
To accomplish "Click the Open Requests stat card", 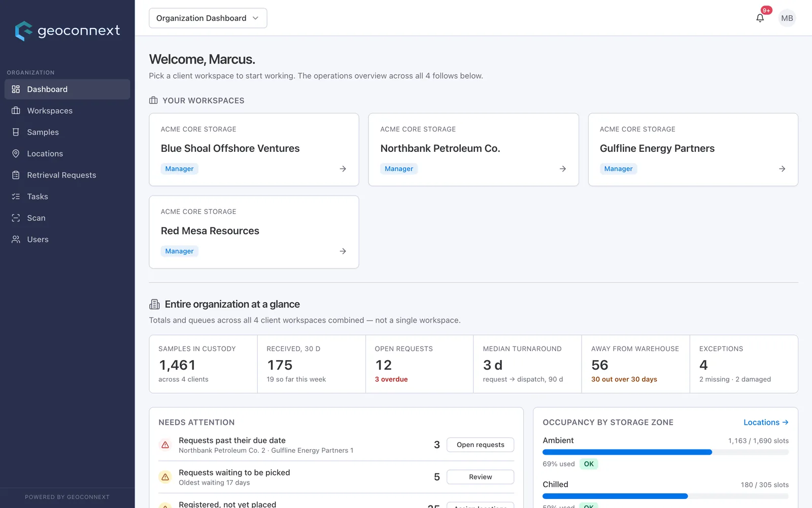I will 419,364.
